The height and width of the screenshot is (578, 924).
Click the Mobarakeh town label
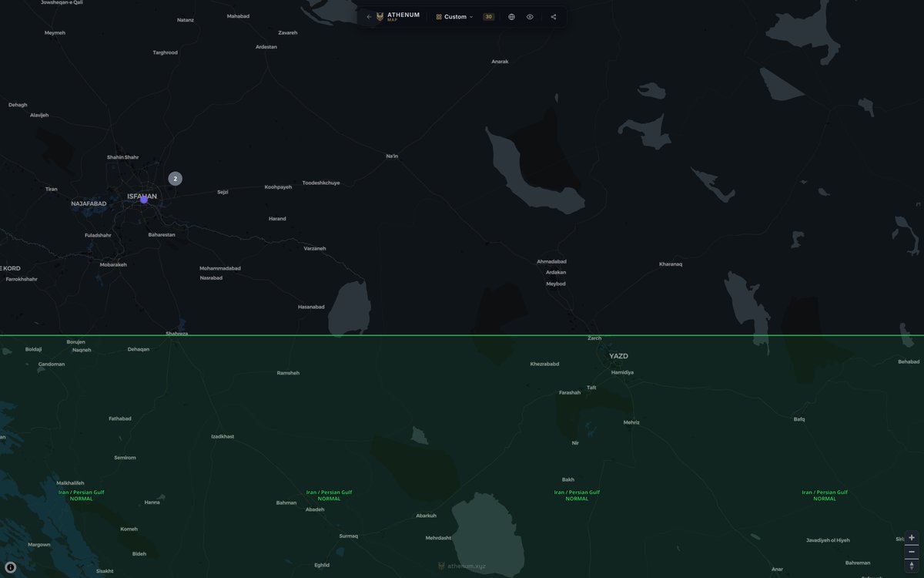tap(113, 264)
